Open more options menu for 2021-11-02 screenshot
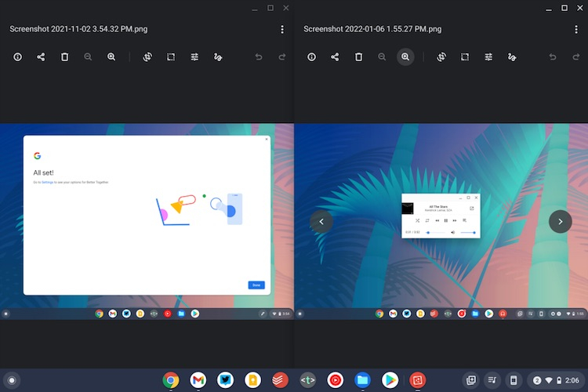Viewport: 588px width, 392px height. click(282, 29)
